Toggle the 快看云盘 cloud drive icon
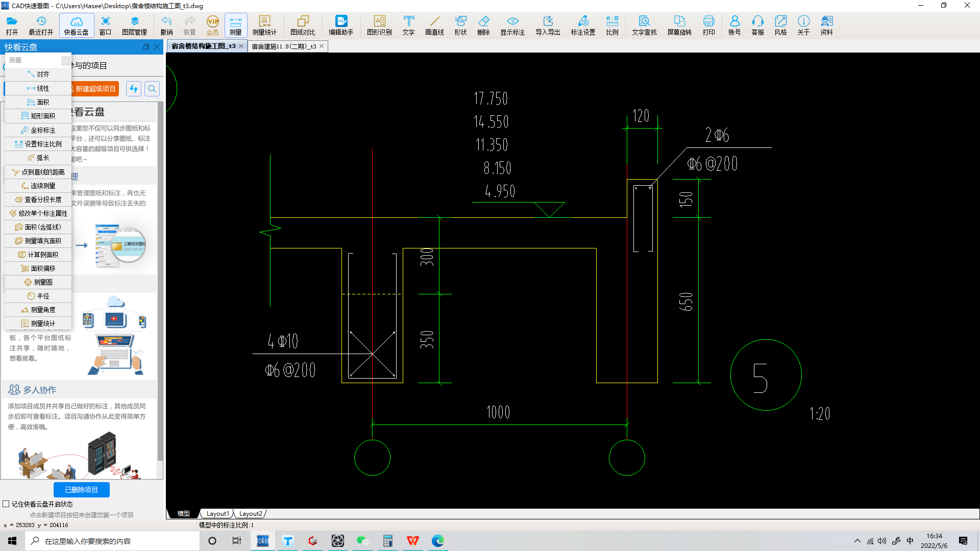980x551 pixels. pos(77,25)
